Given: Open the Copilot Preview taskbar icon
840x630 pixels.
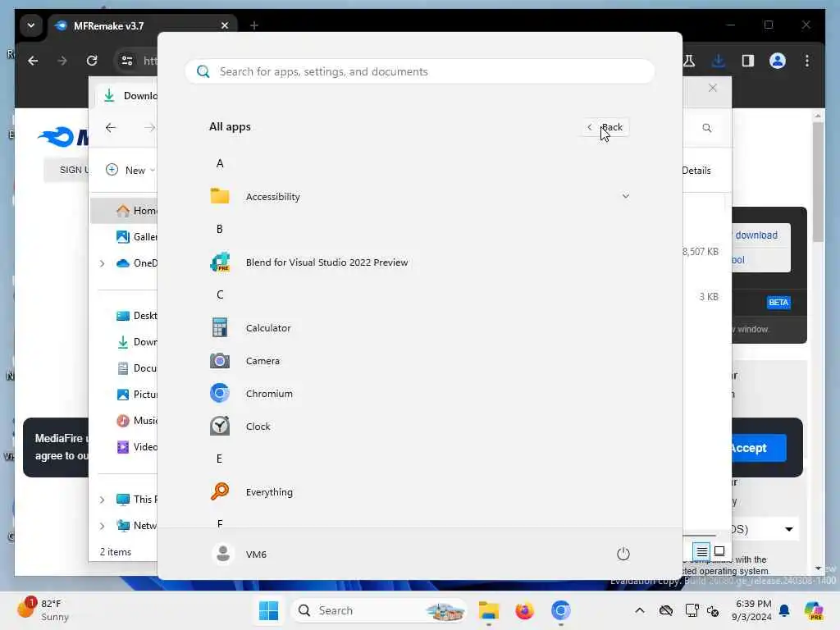Looking at the screenshot, I should (814, 610).
